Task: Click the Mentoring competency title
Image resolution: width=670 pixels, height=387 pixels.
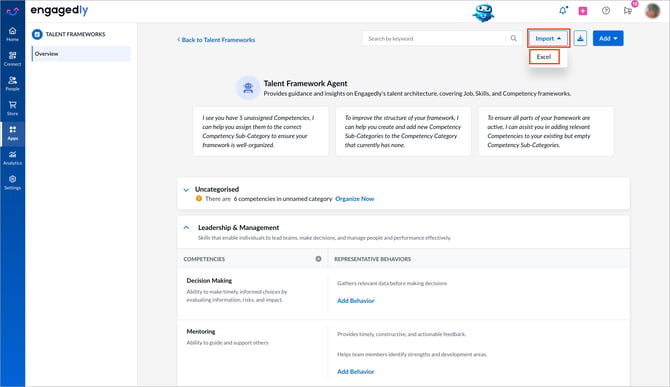Action: [x=201, y=331]
